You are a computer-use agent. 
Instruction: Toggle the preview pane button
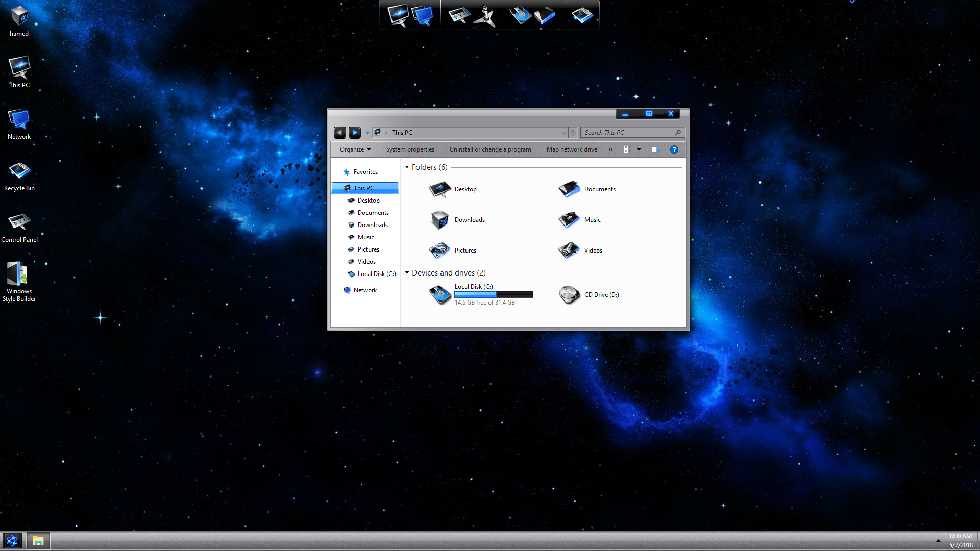pyautogui.click(x=655, y=149)
